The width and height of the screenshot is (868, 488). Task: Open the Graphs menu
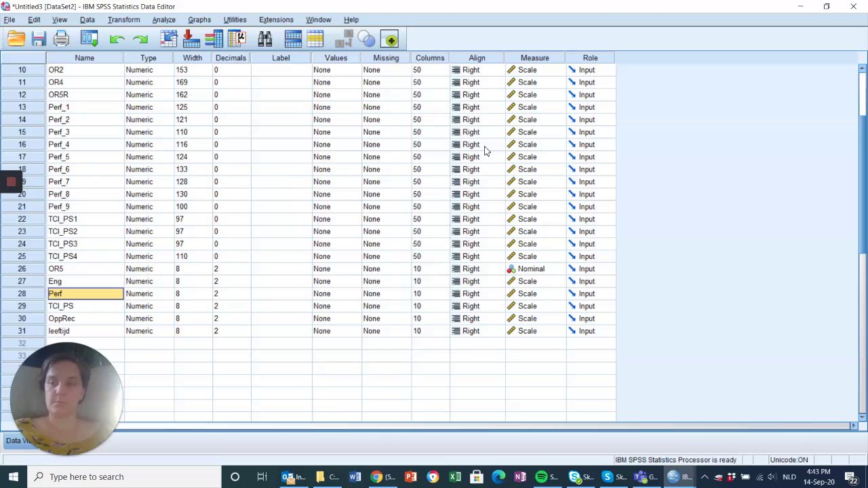(x=199, y=20)
